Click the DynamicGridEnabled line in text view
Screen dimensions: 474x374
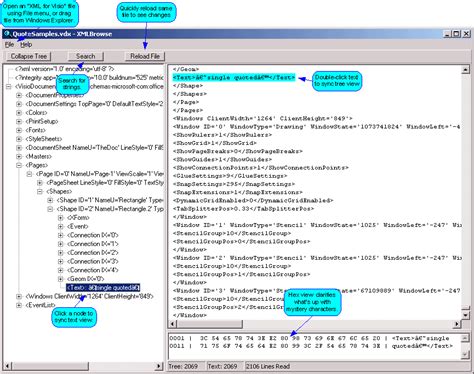(x=253, y=201)
